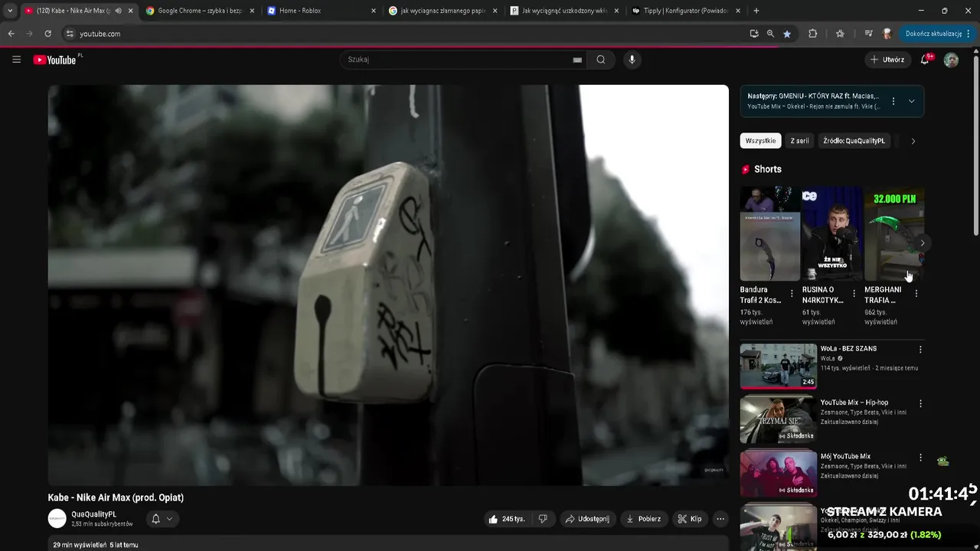980x551 pixels.
Task: Select the Wszystkie filter chip
Action: coord(760,141)
